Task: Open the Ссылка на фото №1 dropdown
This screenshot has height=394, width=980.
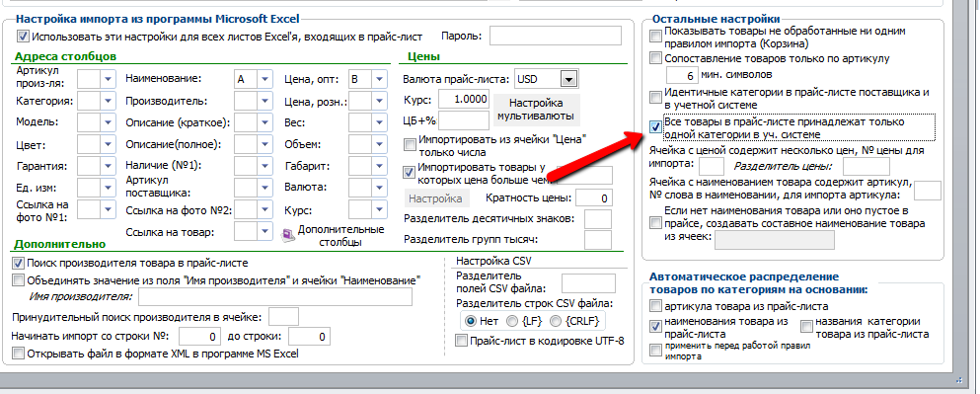Action: (x=109, y=210)
